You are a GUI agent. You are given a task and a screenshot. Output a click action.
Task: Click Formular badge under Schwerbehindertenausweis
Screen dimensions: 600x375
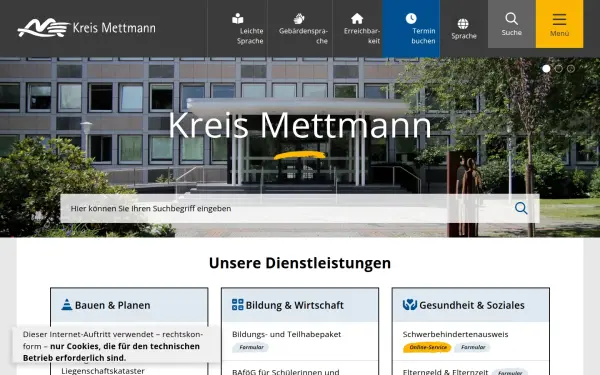tap(473, 347)
